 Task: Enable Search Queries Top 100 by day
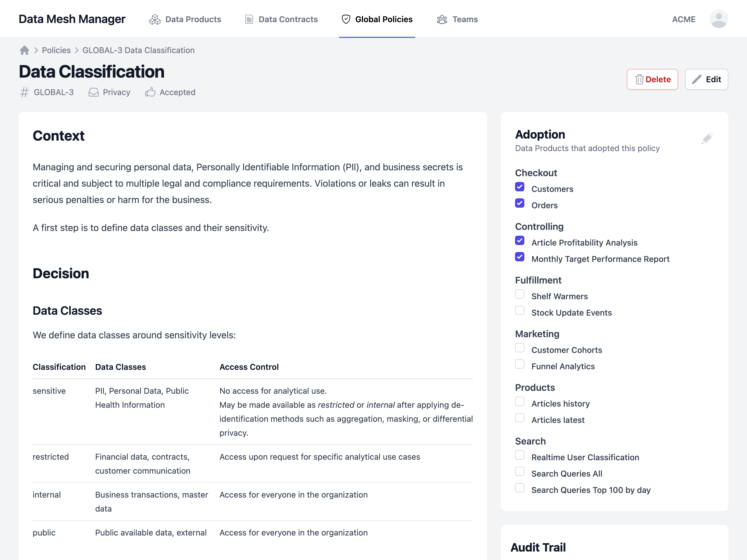(x=519, y=488)
